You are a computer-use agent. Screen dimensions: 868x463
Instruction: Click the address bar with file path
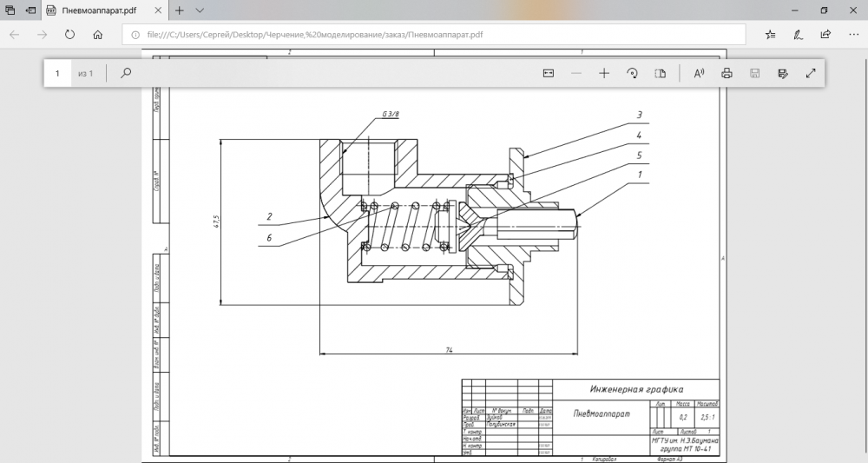434,35
